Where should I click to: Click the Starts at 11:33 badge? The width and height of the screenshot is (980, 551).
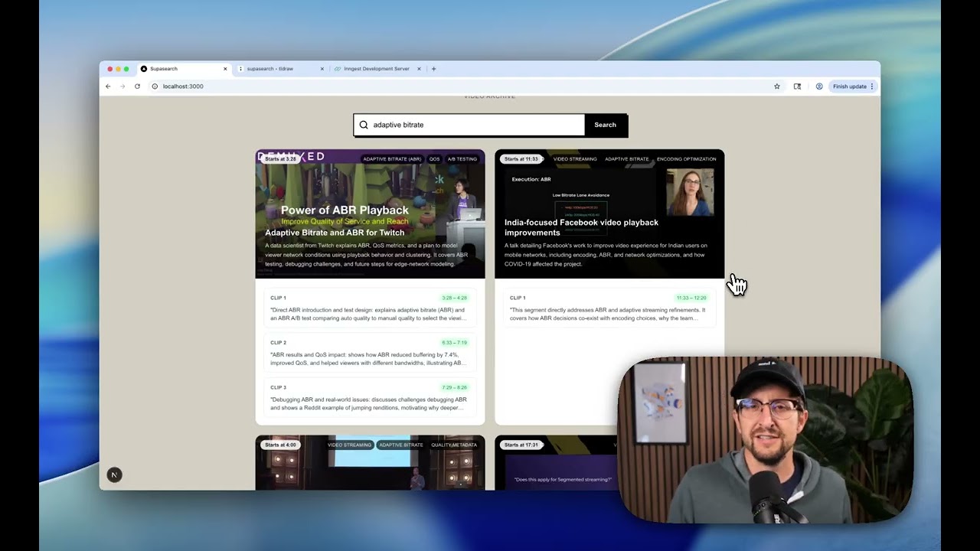click(x=521, y=159)
